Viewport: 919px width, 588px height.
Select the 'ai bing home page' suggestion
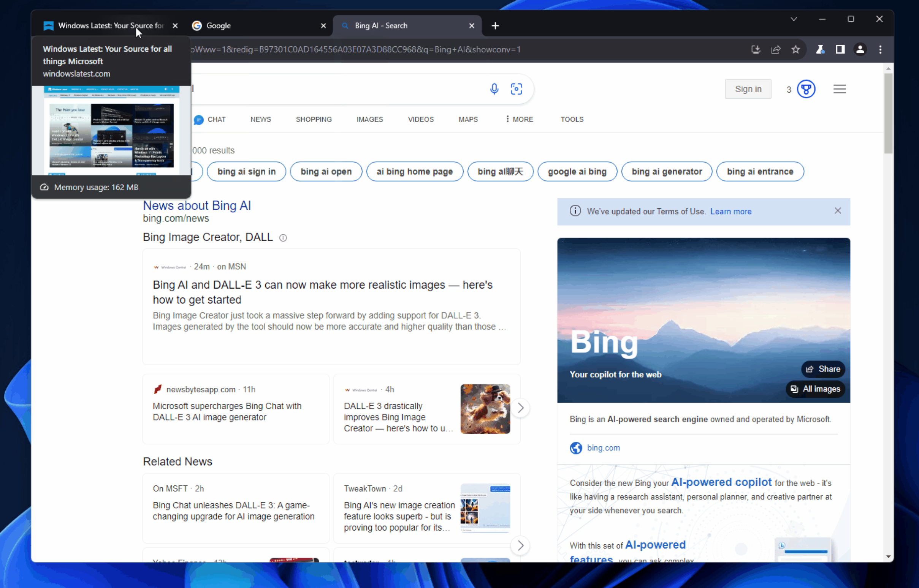tap(414, 171)
